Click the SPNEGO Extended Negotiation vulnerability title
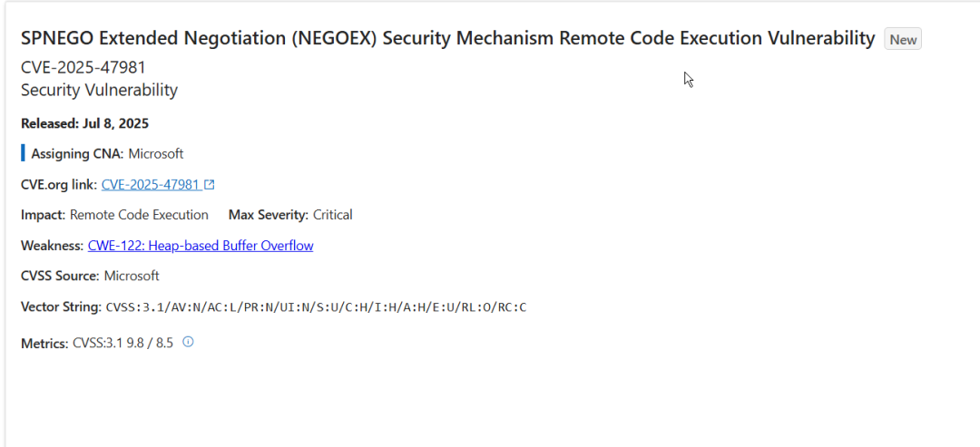Image resolution: width=980 pixels, height=447 pixels. point(448,38)
